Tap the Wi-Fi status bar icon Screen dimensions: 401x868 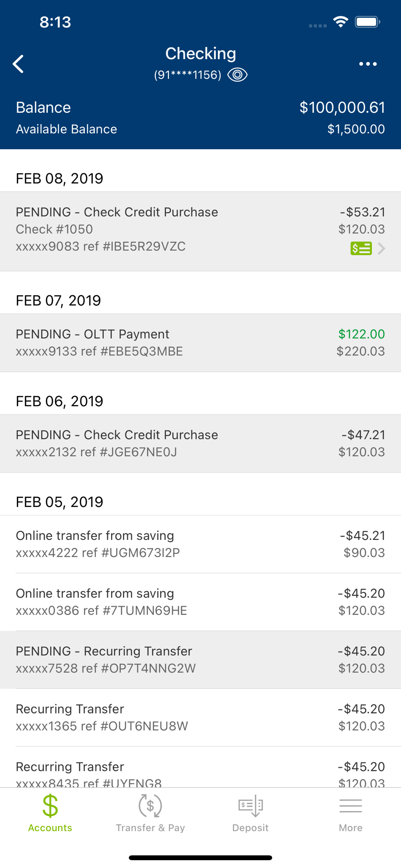341,22
